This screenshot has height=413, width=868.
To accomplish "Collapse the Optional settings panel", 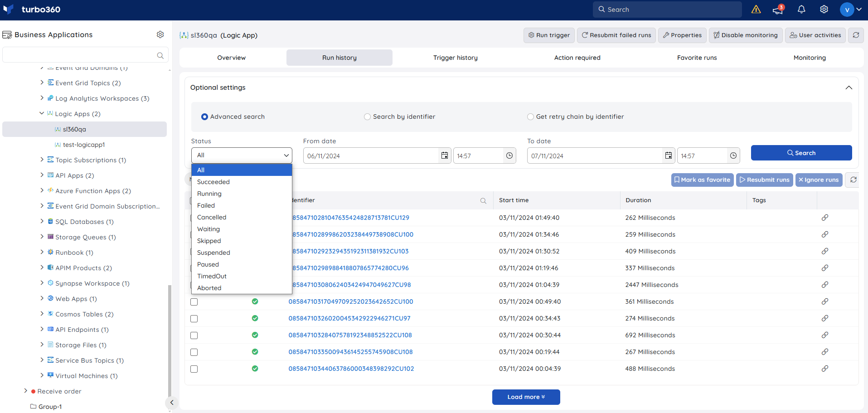I will (849, 87).
